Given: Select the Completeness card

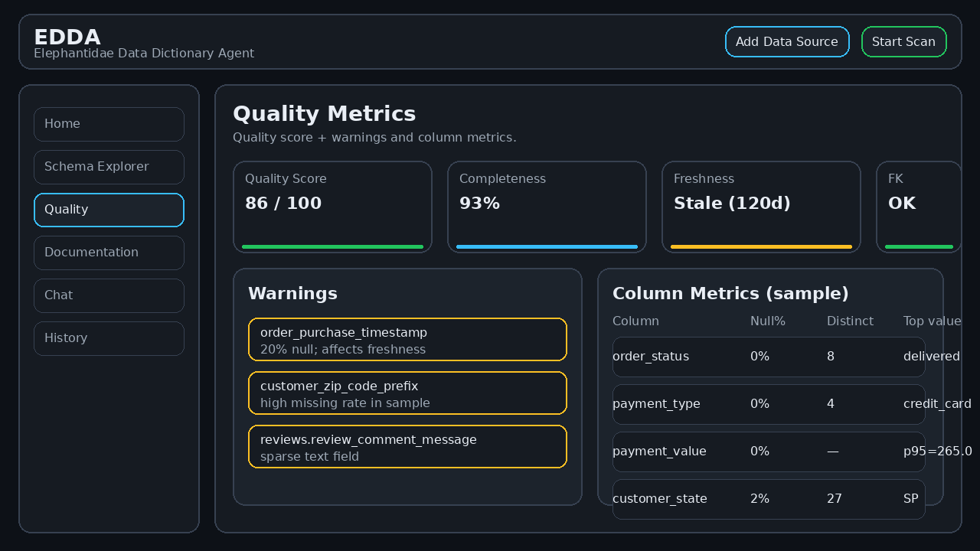Looking at the screenshot, I should (547, 207).
